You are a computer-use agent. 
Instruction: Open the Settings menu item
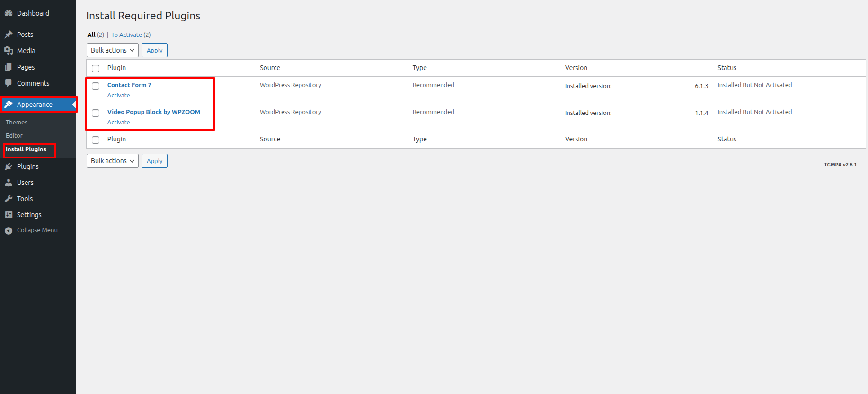[29, 215]
